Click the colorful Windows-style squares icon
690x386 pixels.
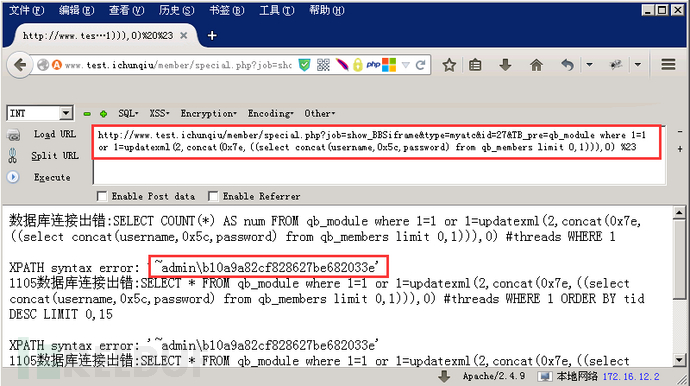(x=389, y=65)
